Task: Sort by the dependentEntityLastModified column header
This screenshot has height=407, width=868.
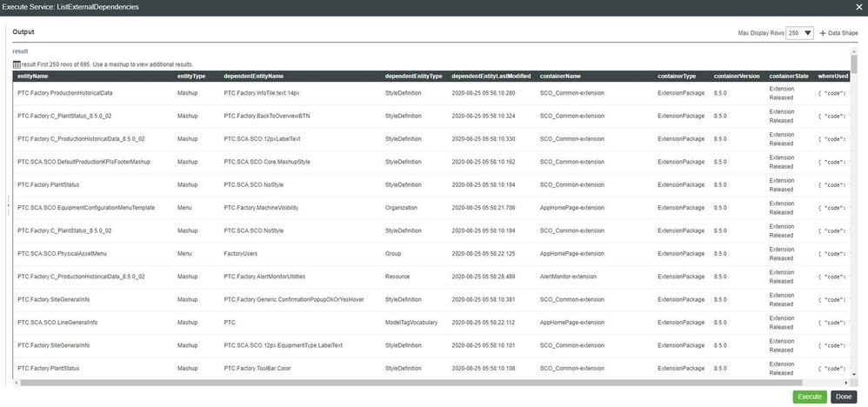Action: pos(491,77)
